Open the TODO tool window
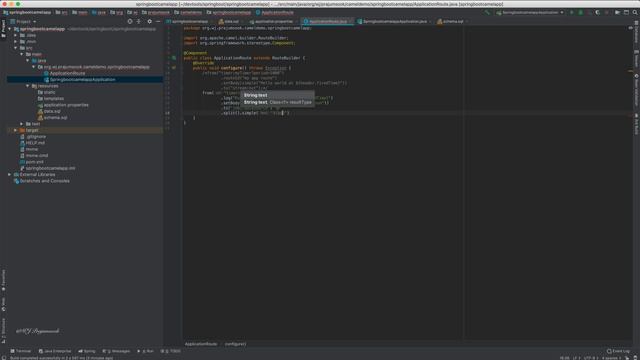The height and width of the screenshot is (360, 640). (x=171, y=351)
